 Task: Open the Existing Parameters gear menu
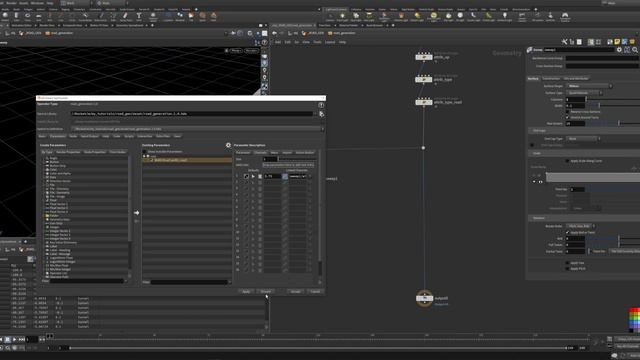[228, 145]
